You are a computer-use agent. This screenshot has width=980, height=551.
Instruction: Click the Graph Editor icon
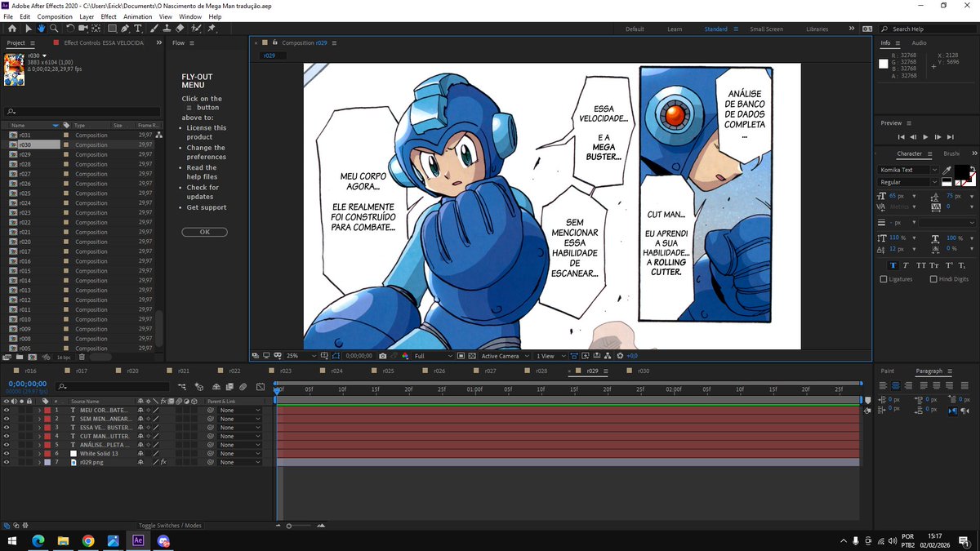(x=261, y=387)
